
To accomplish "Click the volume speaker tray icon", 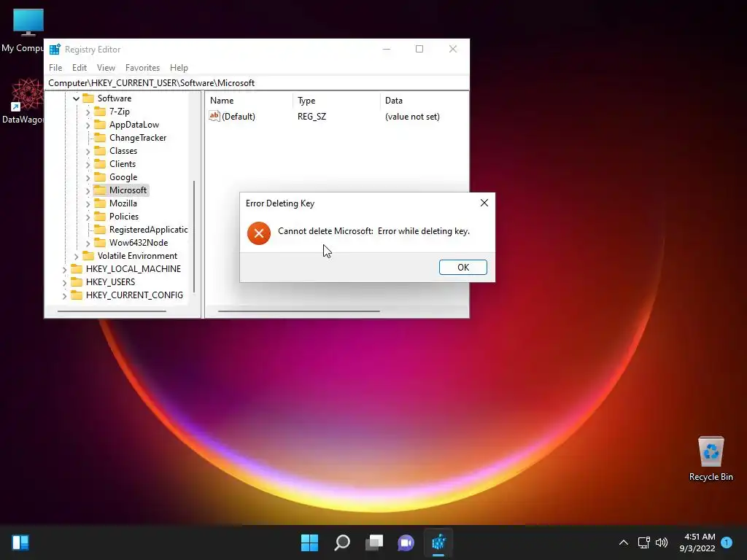I will (662, 542).
